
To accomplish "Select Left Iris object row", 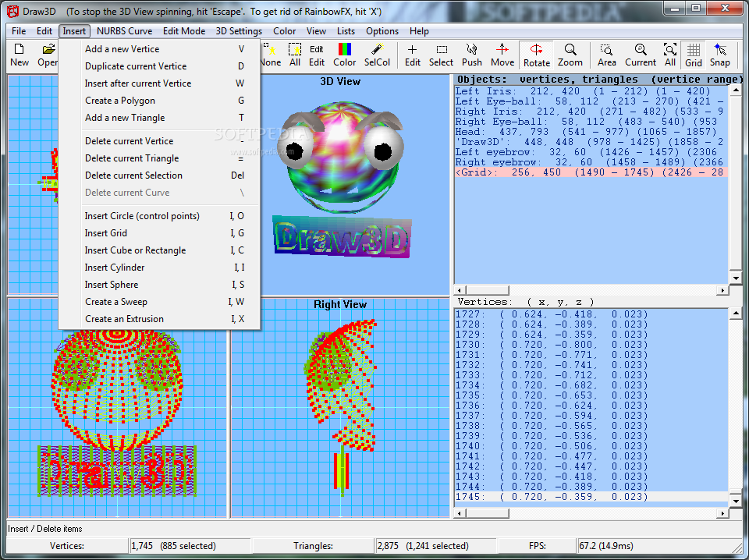I will 591,91.
